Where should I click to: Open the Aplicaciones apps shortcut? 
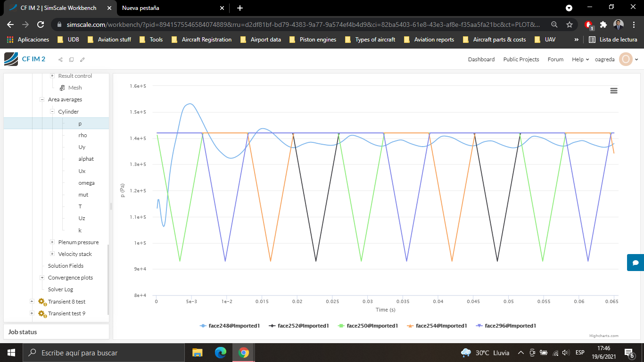28,40
